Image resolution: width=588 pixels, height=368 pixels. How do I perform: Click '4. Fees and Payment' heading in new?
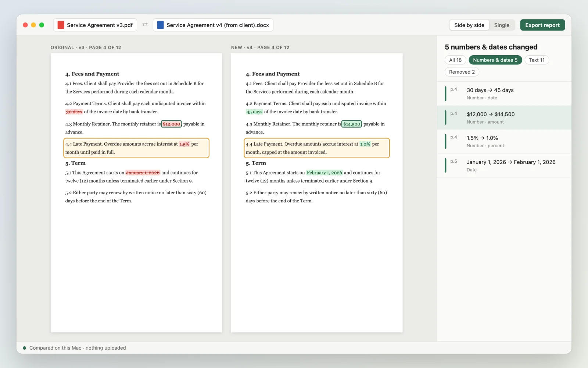click(273, 74)
